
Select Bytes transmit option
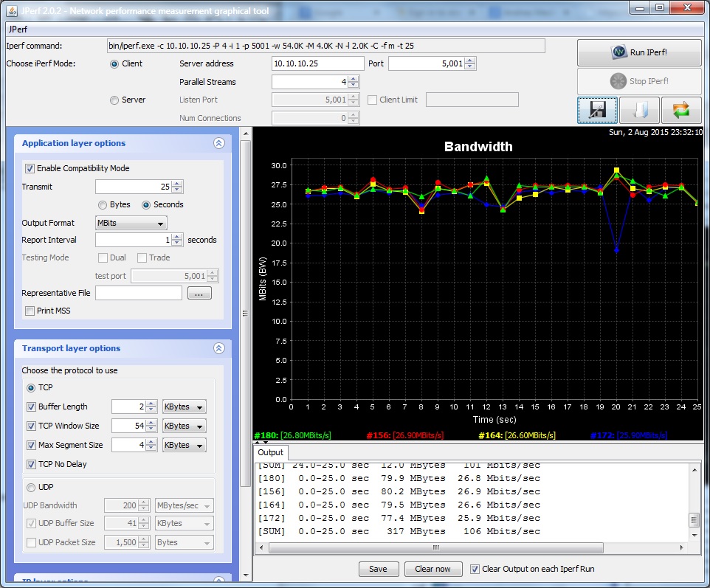click(103, 205)
